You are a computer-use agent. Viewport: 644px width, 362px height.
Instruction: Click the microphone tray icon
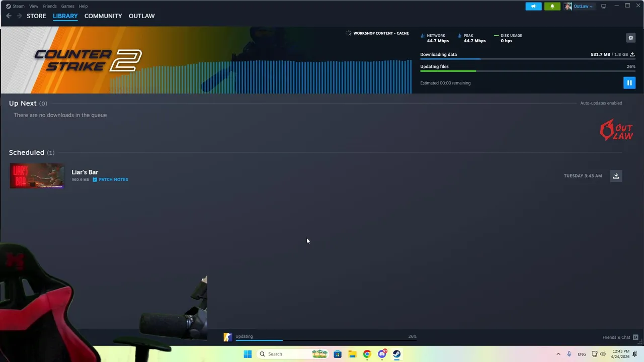pyautogui.click(x=569, y=354)
